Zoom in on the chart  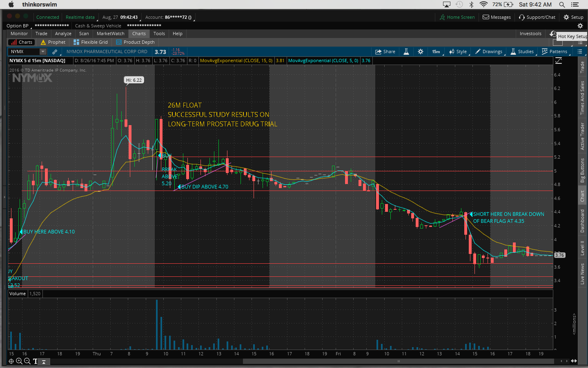pyautogui.click(x=19, y=361)
